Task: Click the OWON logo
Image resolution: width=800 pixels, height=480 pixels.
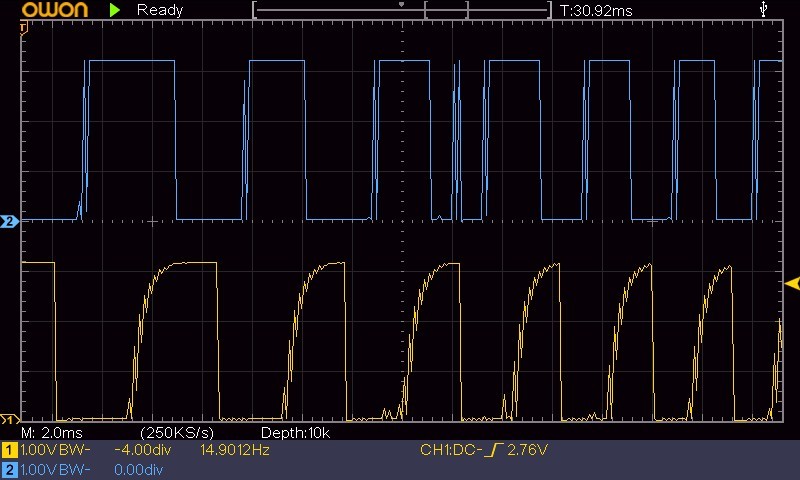Action: point(55,10)
